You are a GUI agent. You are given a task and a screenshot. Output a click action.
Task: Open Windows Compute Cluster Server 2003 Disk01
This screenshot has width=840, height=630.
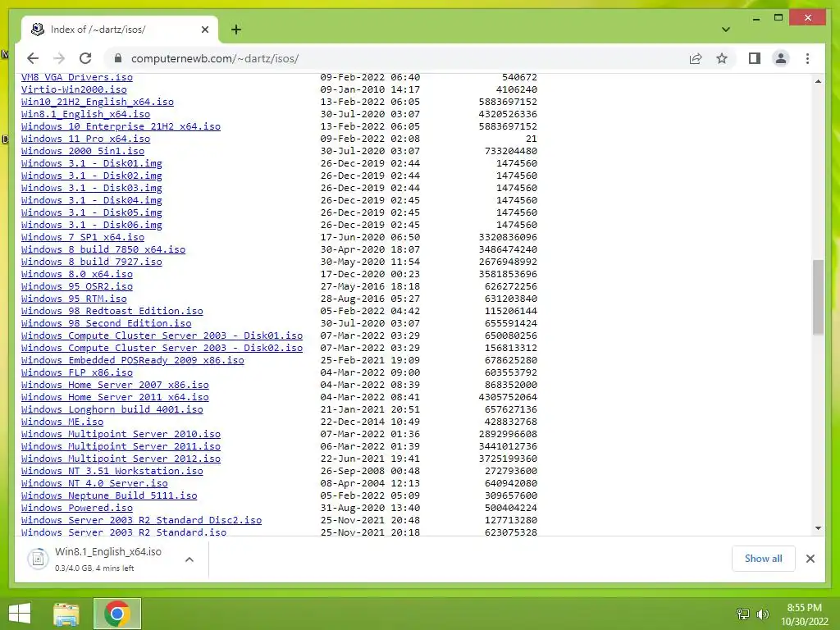coord(162,336)
